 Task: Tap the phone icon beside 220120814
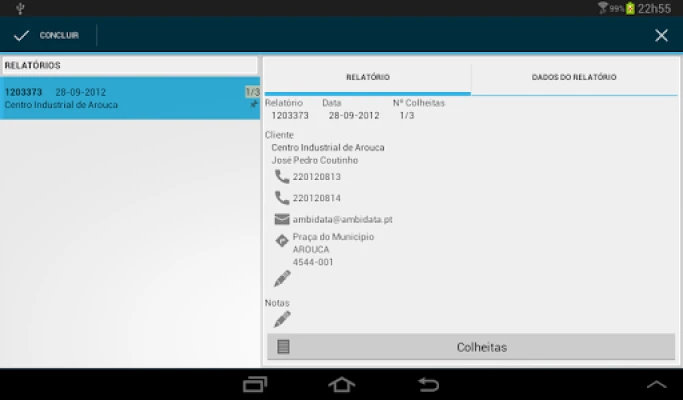pyautogui.click(x=282, y=198)
